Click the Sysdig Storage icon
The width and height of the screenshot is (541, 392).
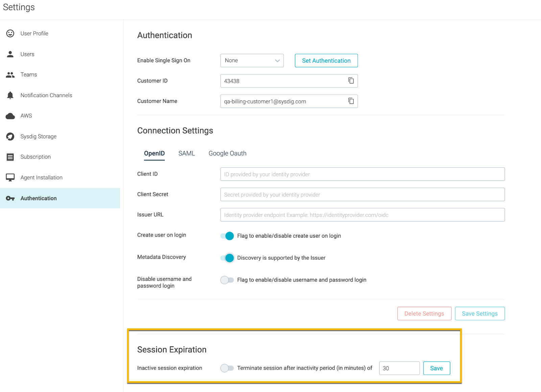[x=10, y=136]
